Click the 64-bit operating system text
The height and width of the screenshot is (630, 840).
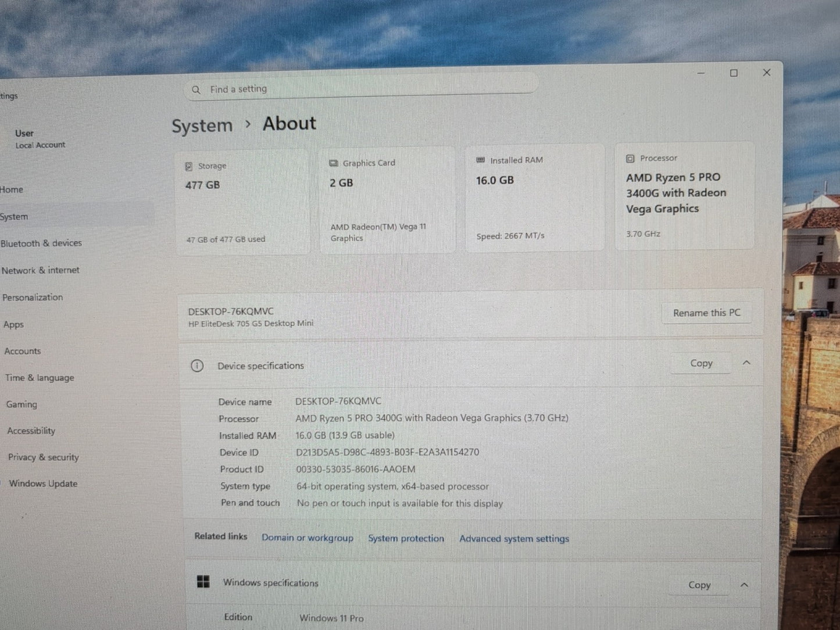[392, 486]
